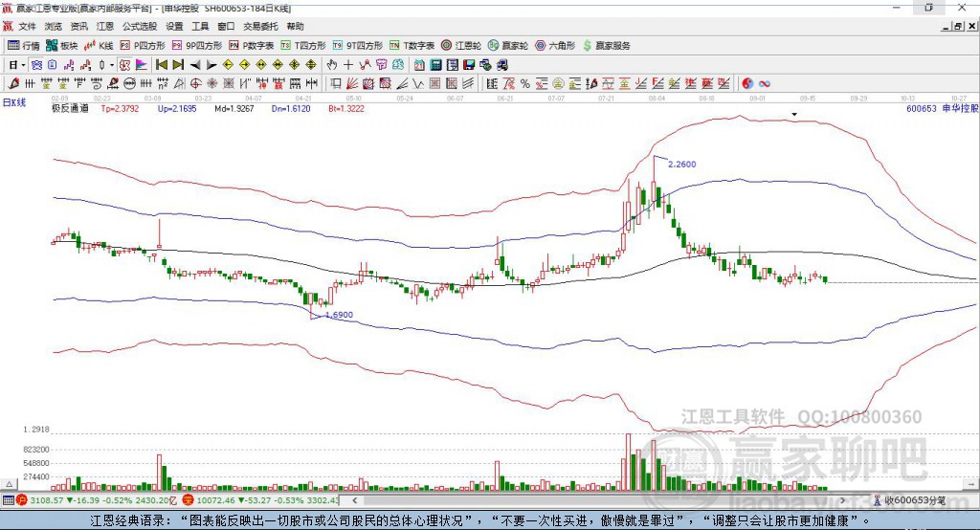Screen dimensions: 980x530
Task: Click the horizontal scrollbar right arrow
Action: (842, 500)
